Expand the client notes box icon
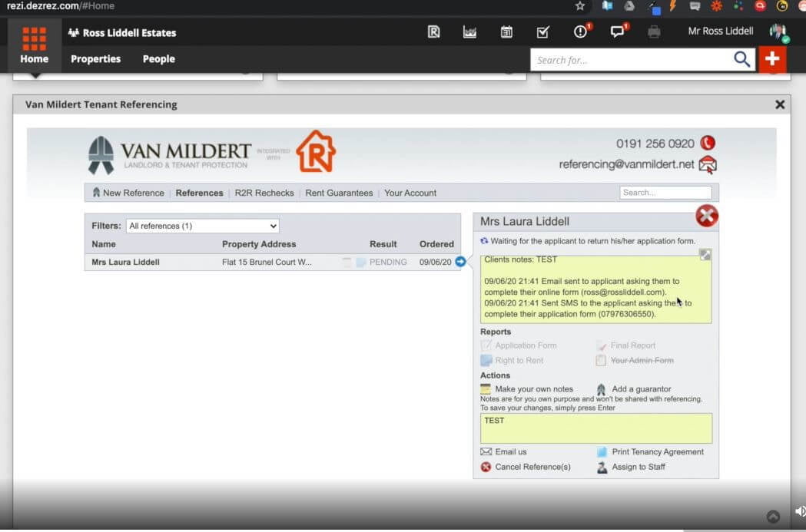Image resolution: width=806 pixels, height=532 pixels. pyautogui.click(x=705, y=255)
